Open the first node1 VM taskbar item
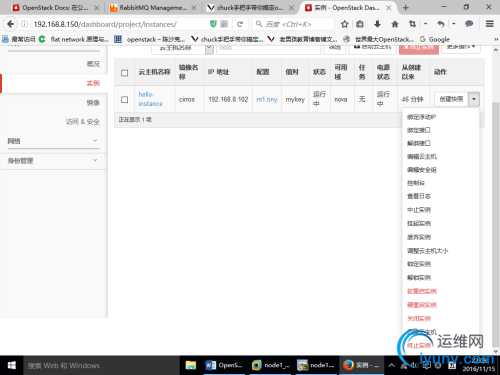 [x=270, y=365]
